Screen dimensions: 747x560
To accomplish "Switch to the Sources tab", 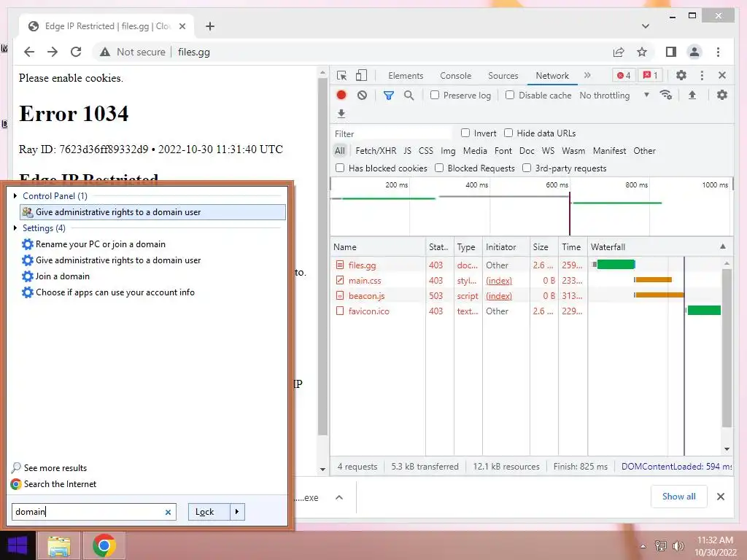I will click(503, 75).
